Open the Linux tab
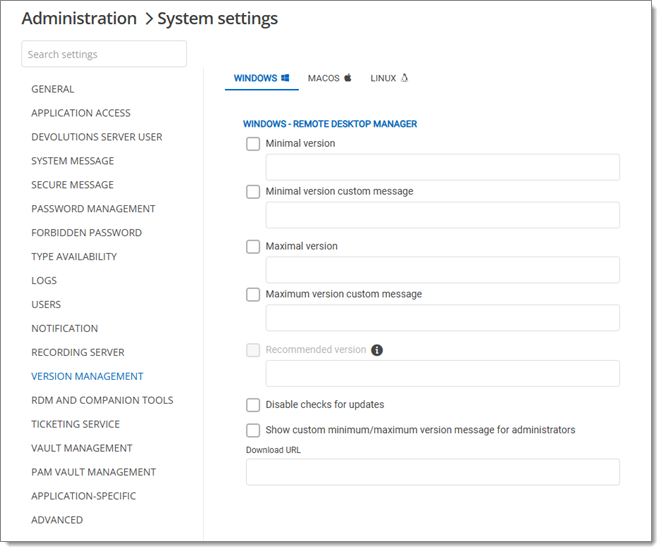 389,78
